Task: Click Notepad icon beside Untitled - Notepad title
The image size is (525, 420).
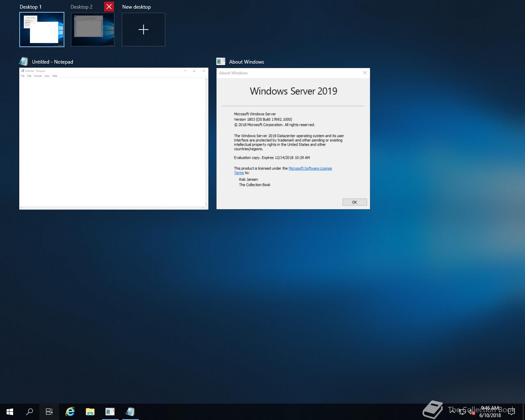Action: click(x=24, y=62)
